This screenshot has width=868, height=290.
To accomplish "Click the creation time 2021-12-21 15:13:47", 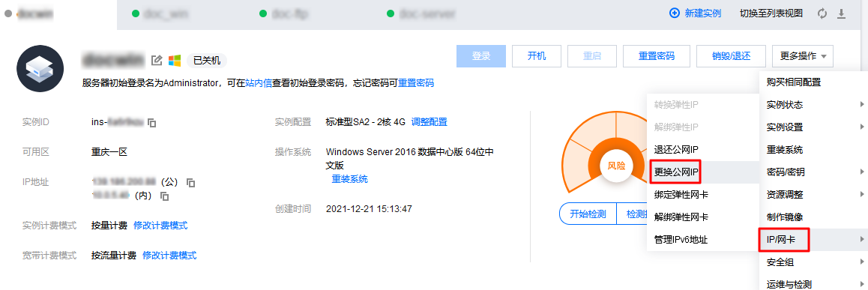I will [x=369, y=208].
